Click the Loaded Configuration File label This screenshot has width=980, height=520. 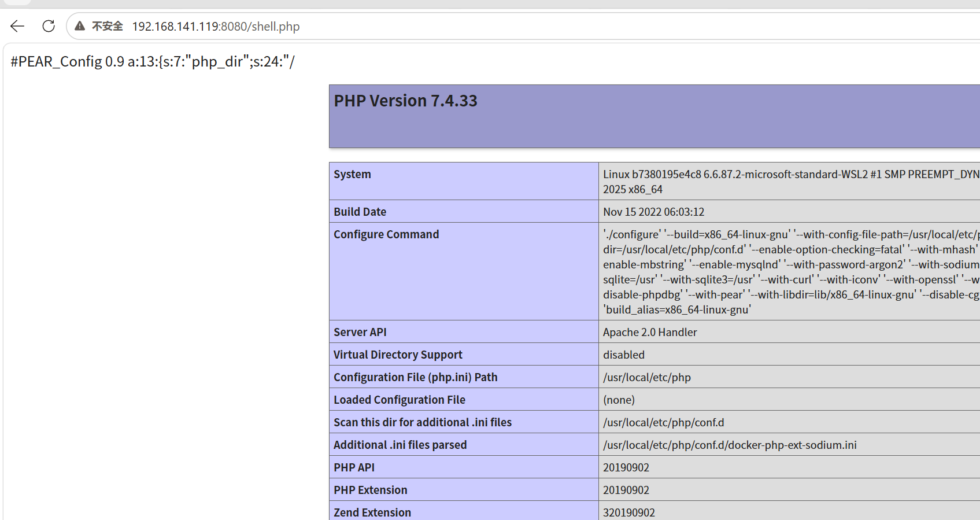(x=399, y=400)
